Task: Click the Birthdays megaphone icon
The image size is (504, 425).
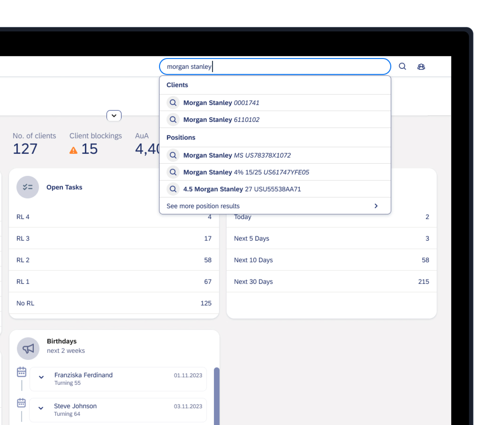Action: pos(28,348)
